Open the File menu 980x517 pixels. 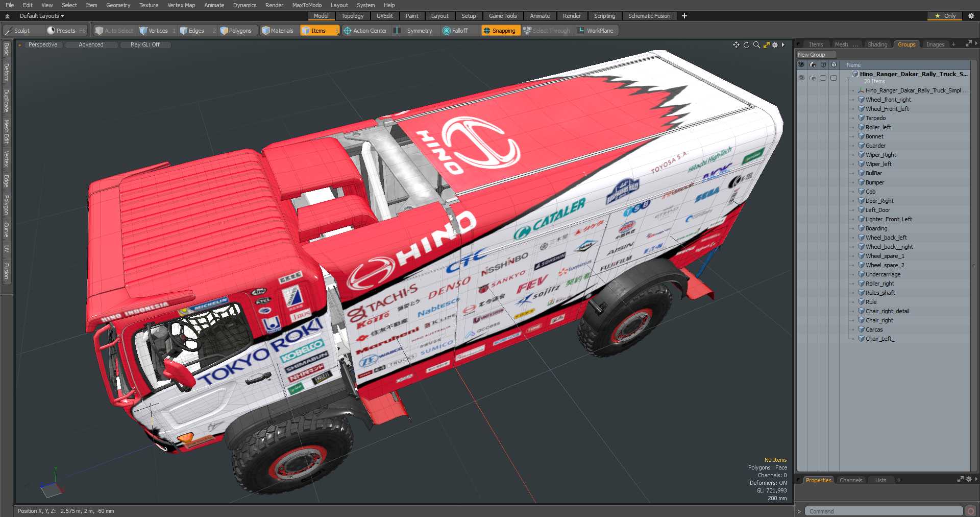coord(10,5)
